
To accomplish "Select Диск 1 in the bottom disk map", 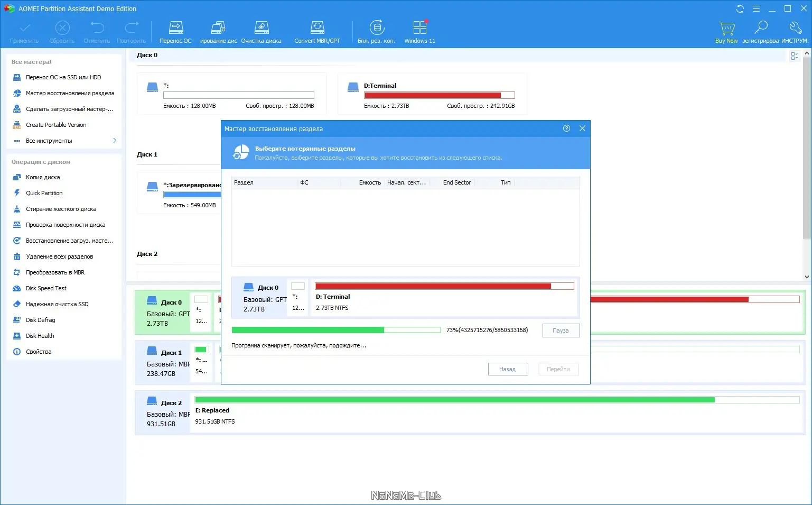I will click(163, 363).
